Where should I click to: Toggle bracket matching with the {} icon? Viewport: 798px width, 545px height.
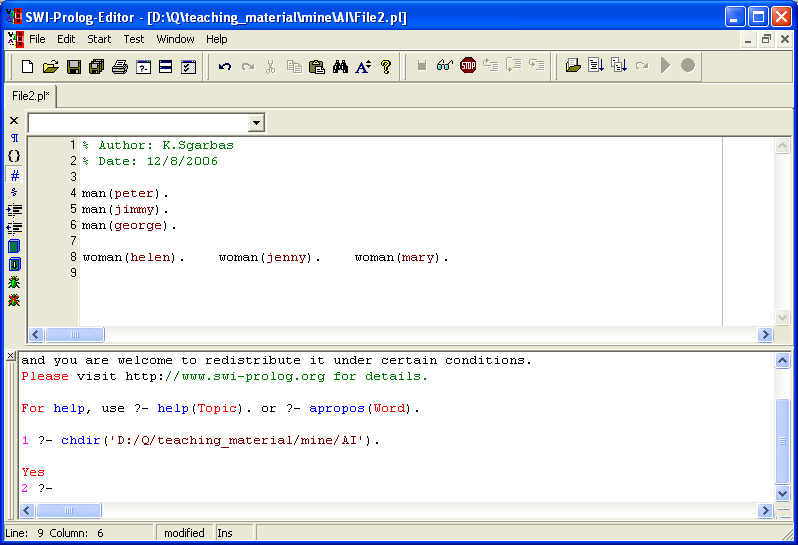[x=14, y=156]
